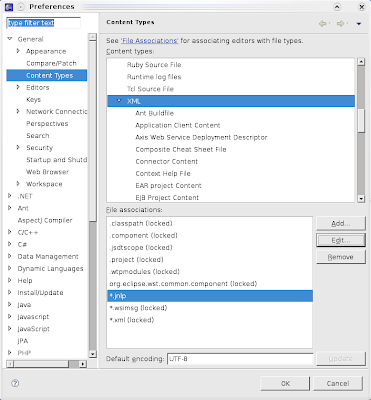Image resolution: width=371 pixels, height=400 pixels.
Task: Select Context Help File type
Action: 163,173
